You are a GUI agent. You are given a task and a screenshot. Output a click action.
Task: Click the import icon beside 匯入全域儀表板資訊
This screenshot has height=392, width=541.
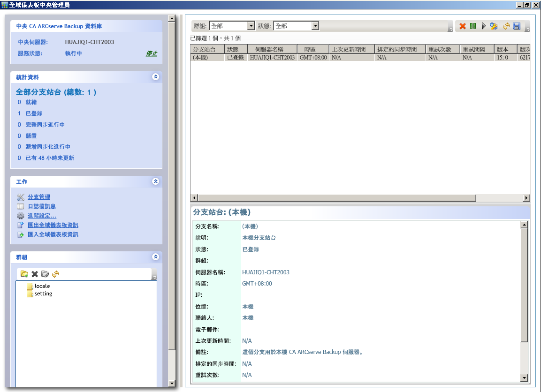21,234
